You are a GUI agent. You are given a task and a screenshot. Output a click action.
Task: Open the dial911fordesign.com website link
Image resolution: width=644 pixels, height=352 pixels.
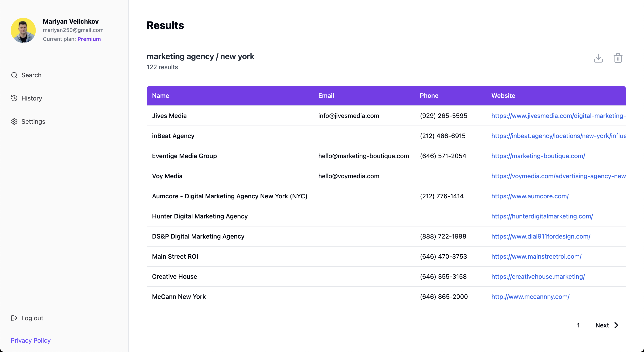coord(541,236)
